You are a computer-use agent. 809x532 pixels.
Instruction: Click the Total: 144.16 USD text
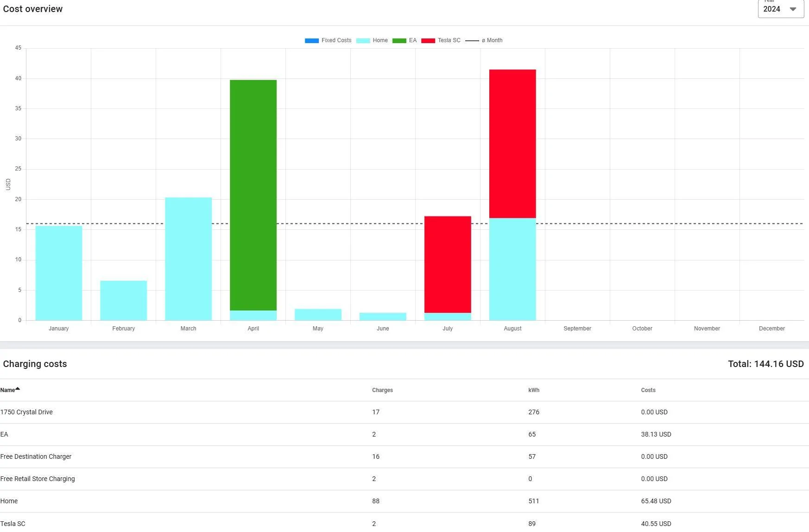click(x=766, y=364)
